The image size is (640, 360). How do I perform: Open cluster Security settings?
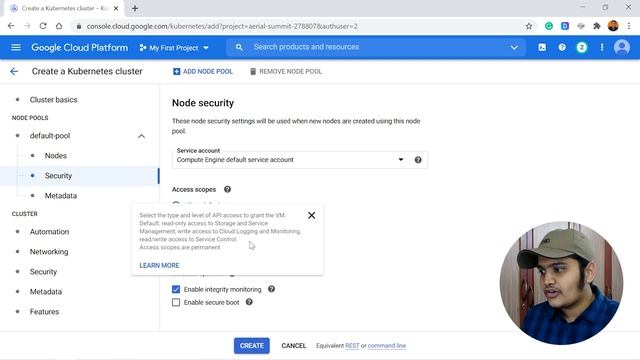(43, 271)
